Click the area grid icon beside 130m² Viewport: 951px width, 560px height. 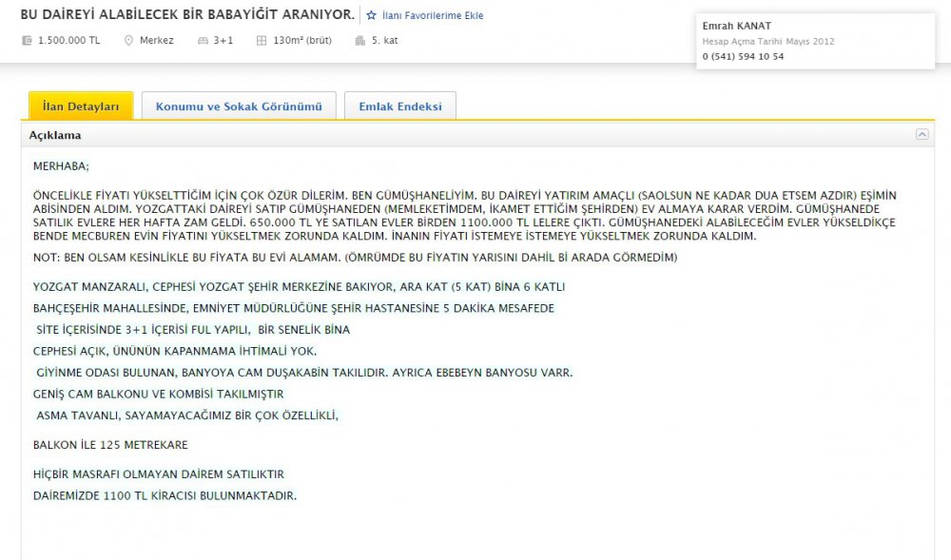tap(262, 41)
